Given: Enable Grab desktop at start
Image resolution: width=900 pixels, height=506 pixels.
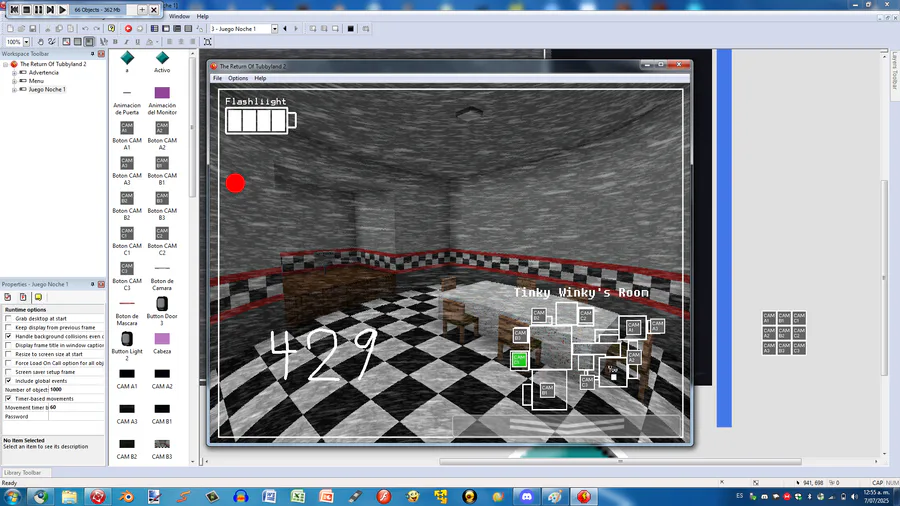Looking at the screenshot, I should pyautogui.click(x=9, y=318).
